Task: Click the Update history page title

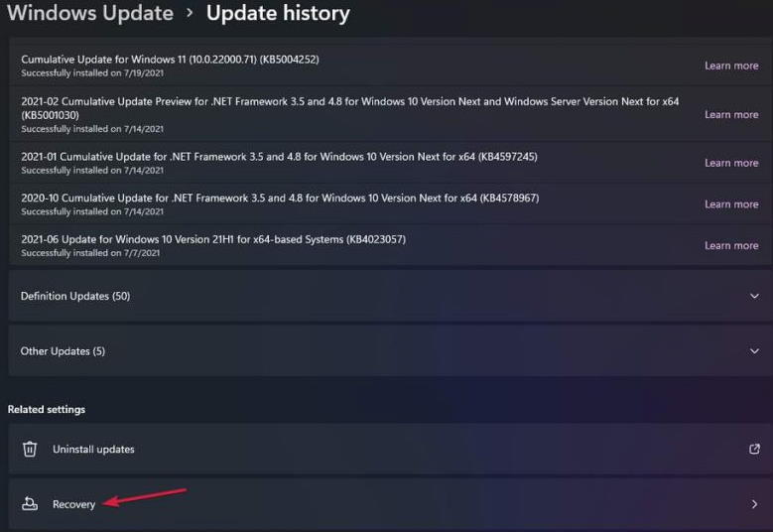Action: point(278,13)
